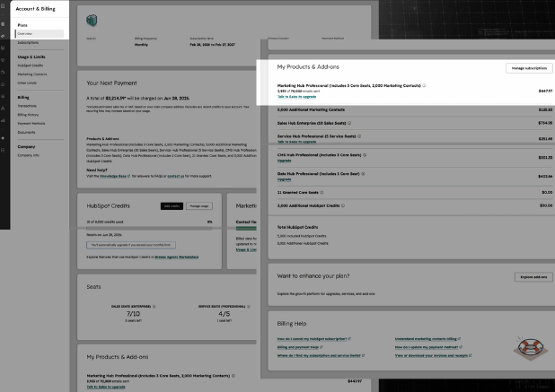This screenshot has width=555, height=392.
Task: Open the Knowledge Base link
Action: pyautogui.click(x=113, y=176)
